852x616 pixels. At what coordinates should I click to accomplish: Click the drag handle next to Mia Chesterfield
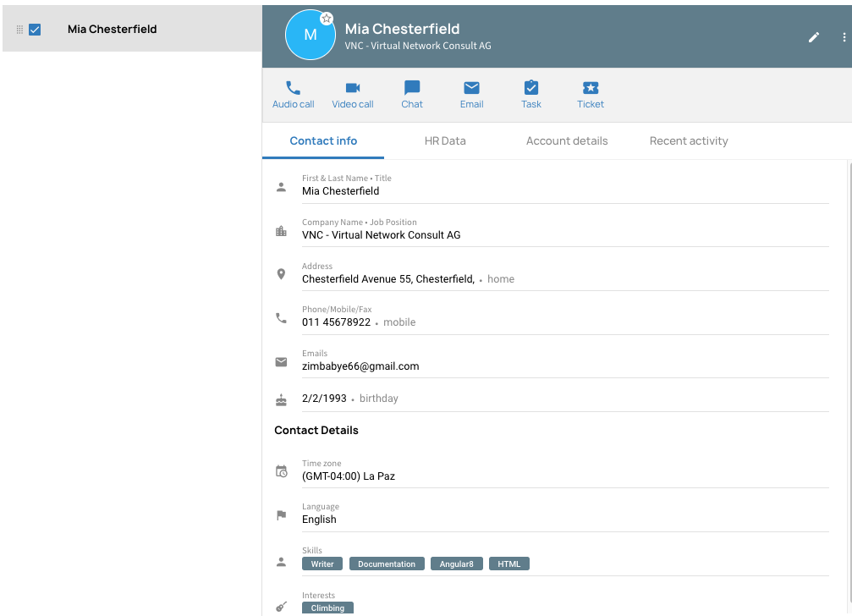click(19, 30)
